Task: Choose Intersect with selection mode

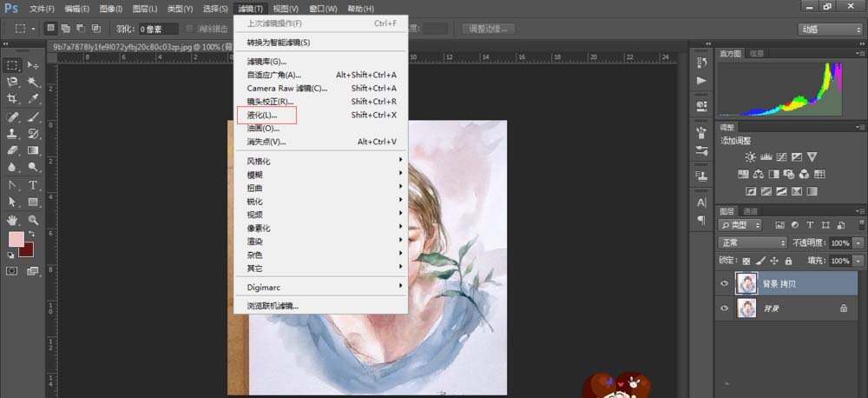Action: 96,29
